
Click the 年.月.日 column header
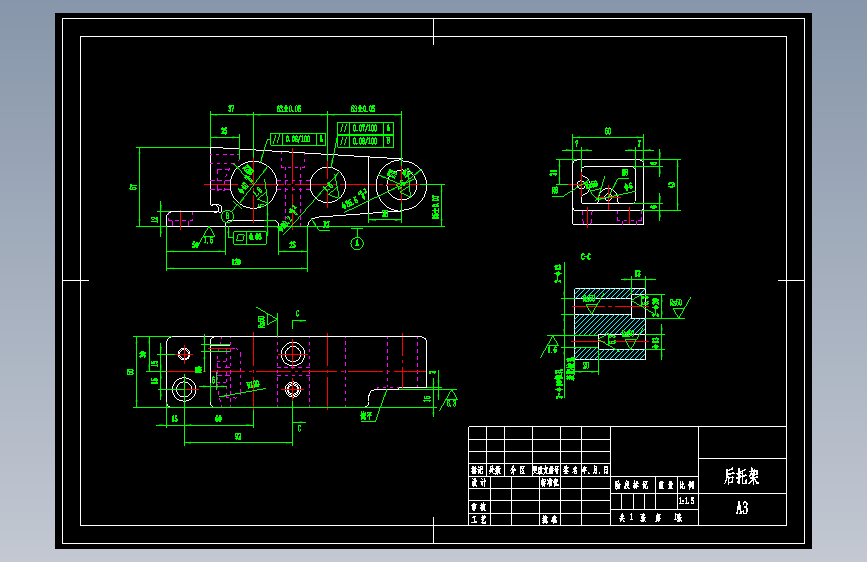(x=596, y=470)
